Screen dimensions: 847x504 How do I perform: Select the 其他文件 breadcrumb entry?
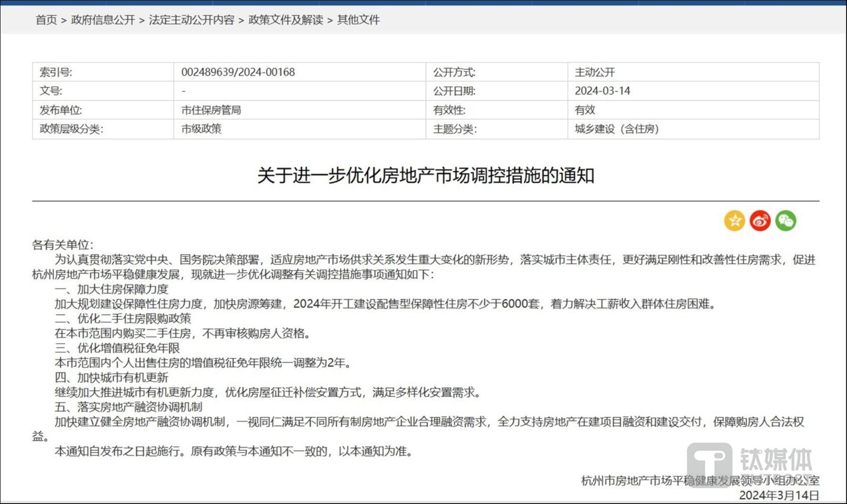pos(358,20)
